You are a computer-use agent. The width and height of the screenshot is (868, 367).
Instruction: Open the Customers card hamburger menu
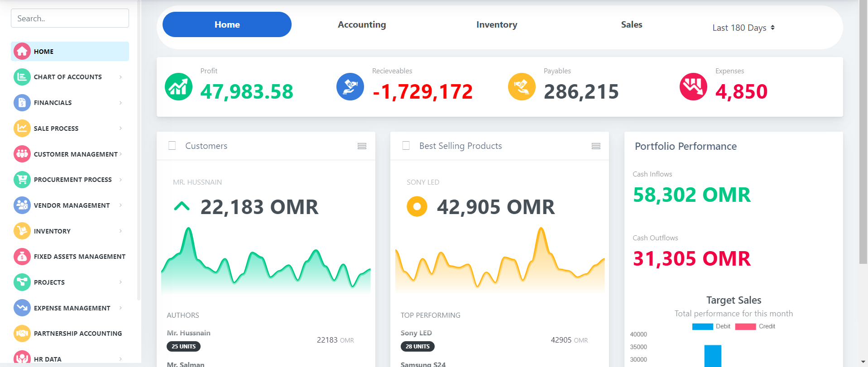click(x=362, y=146)
